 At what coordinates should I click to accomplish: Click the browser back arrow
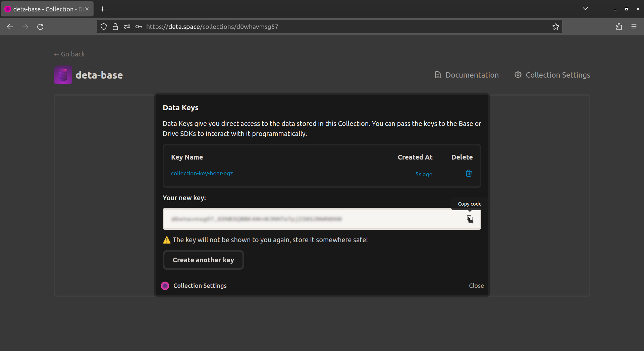click(x=10, y=27)
